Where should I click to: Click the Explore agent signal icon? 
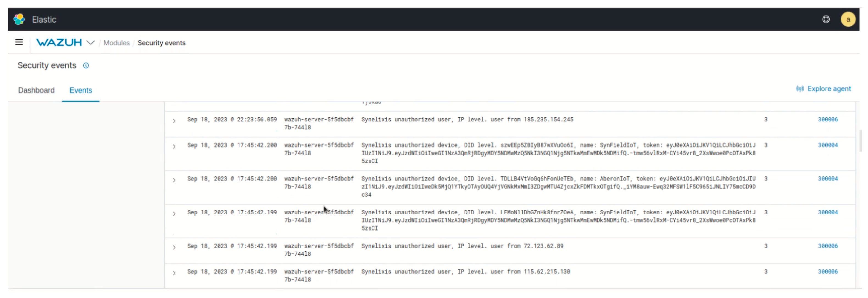click(800, 89)
